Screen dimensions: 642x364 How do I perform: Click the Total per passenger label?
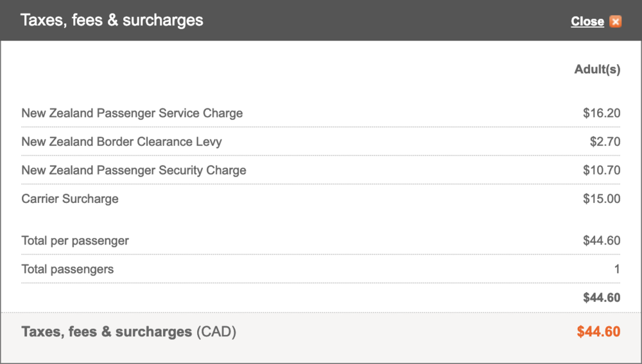click(x=75, y=241)
